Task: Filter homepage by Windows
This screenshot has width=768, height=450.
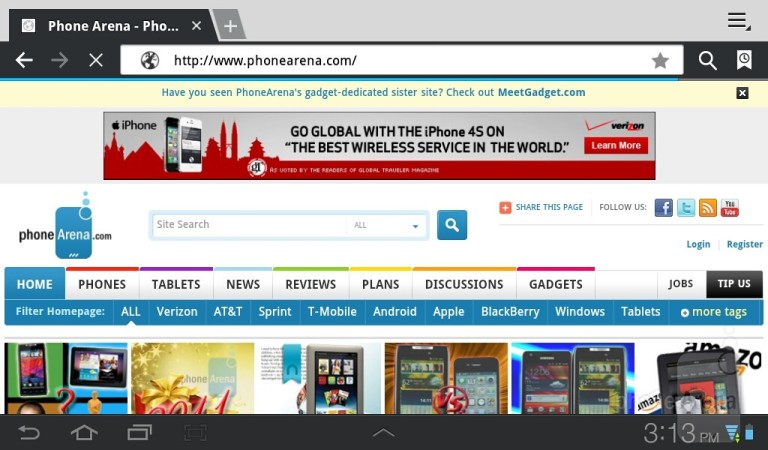Action: point(580,312)
